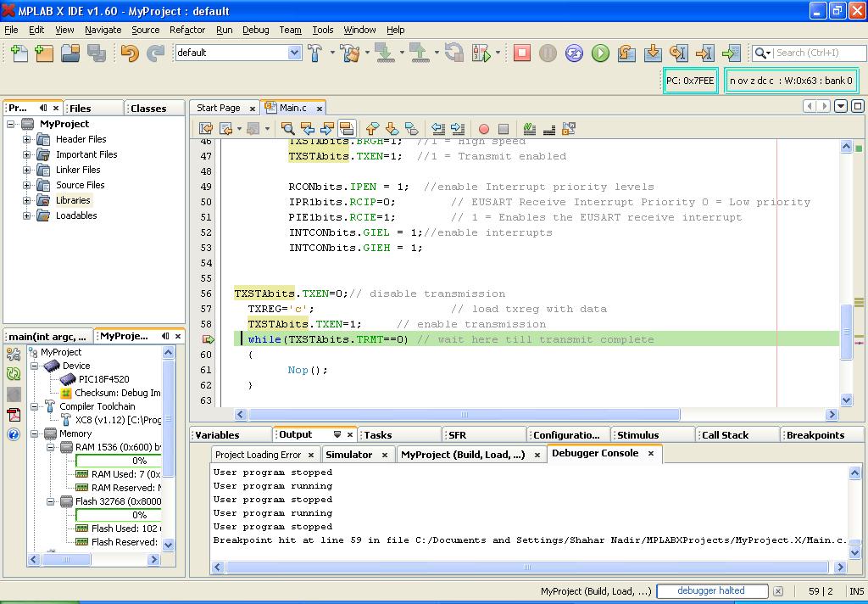Toggle the breakpoint marker at line 59
Screen dimensions: 868x604
click(209, 339)
